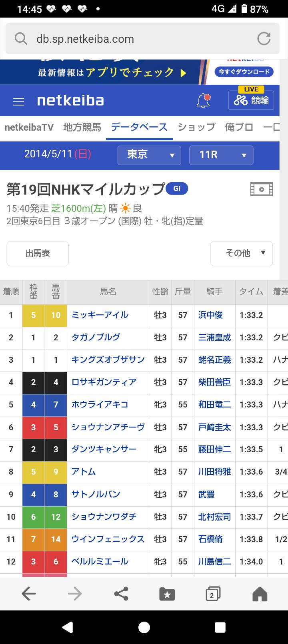Open the 11R race number dropdown
This screenshot has height=644, width=288.
221,155
